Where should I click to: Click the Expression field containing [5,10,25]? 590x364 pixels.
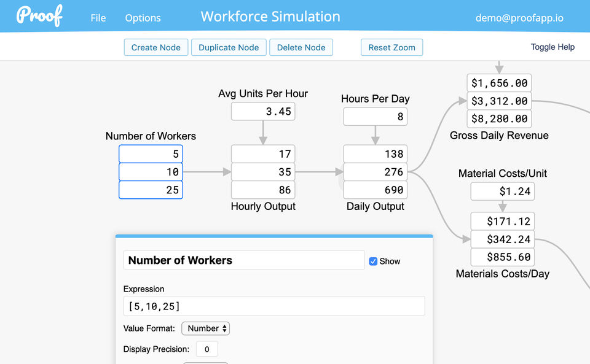point(274,306)
